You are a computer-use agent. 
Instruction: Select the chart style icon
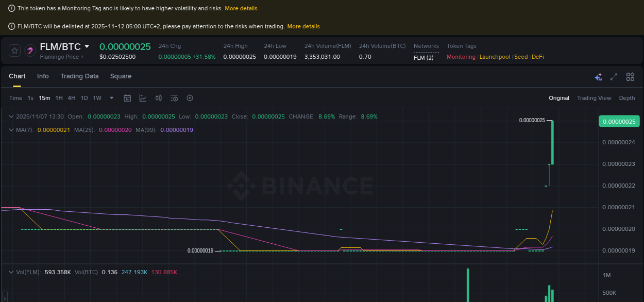click(x=143, y=98)
